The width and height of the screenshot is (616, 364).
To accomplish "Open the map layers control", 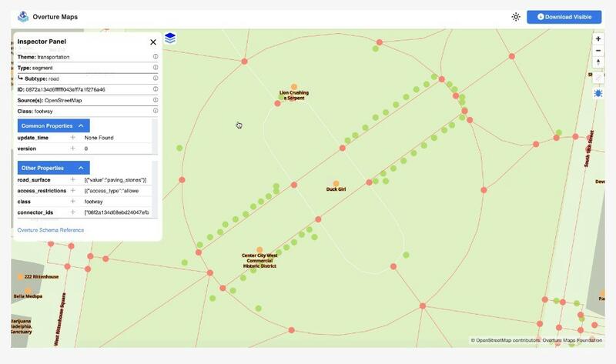I will (170, 38).
